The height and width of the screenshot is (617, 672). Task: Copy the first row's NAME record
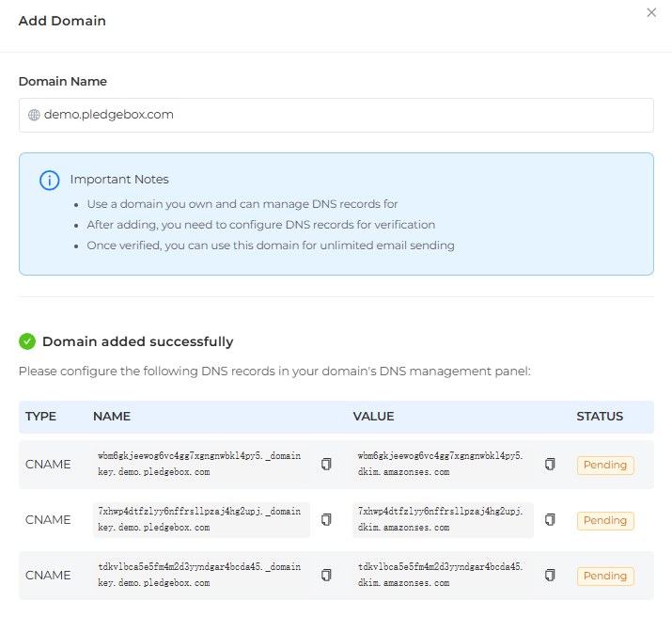pos(326,465)
